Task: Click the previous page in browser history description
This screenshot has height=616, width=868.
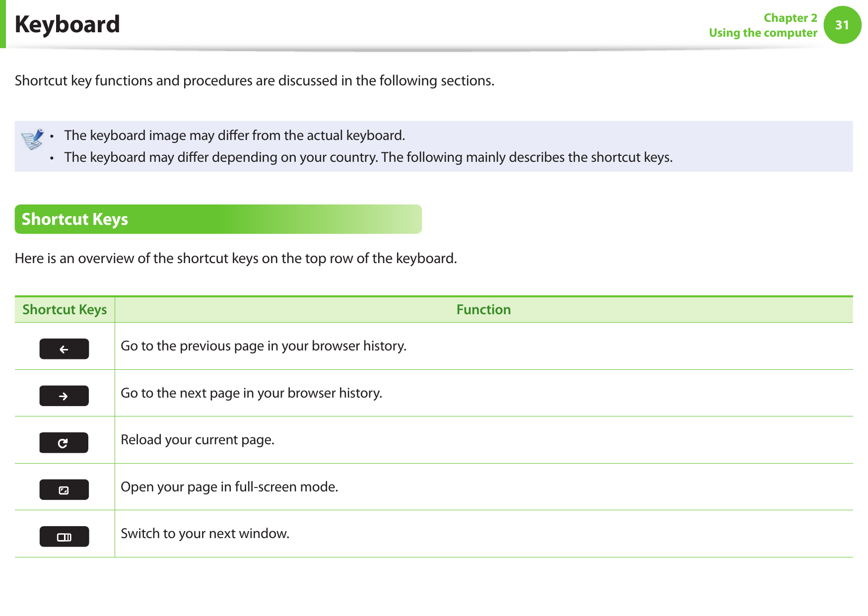Action: 264,346
